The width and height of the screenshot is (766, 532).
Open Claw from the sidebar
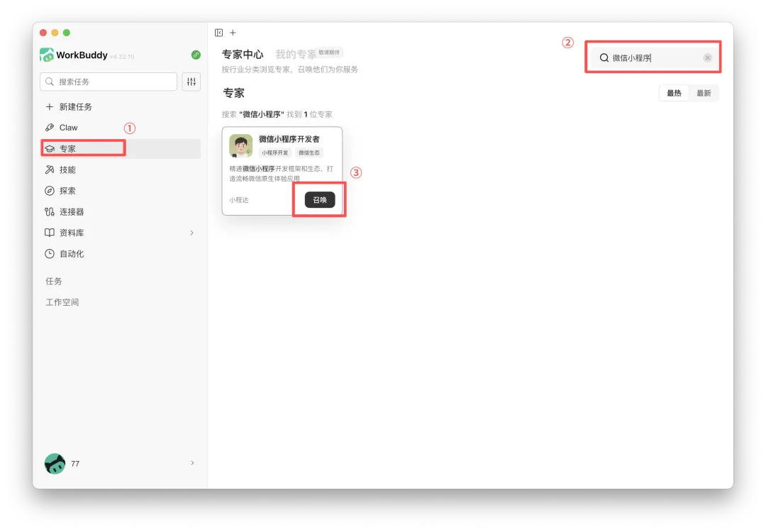click(120, 128)
